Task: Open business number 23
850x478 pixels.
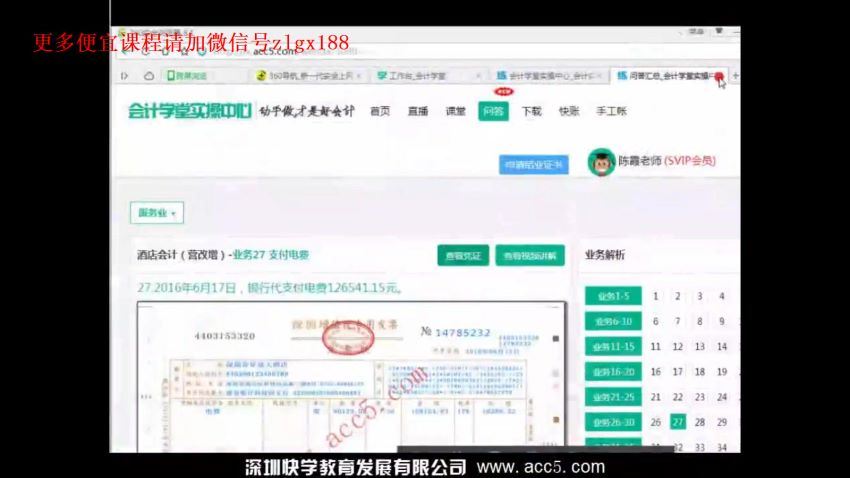Action: tap(700, 397)
